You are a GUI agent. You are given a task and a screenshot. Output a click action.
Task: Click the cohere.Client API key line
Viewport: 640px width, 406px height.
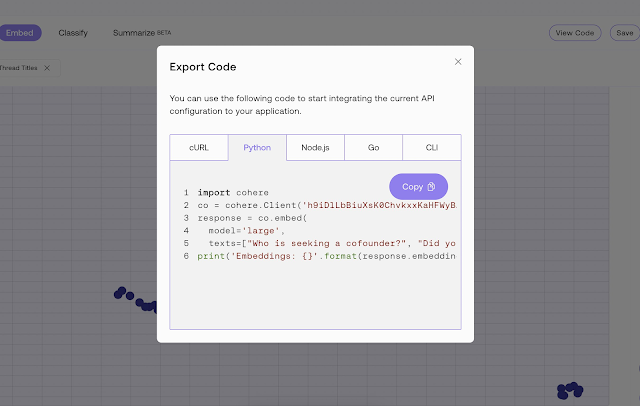click(327, 205)
